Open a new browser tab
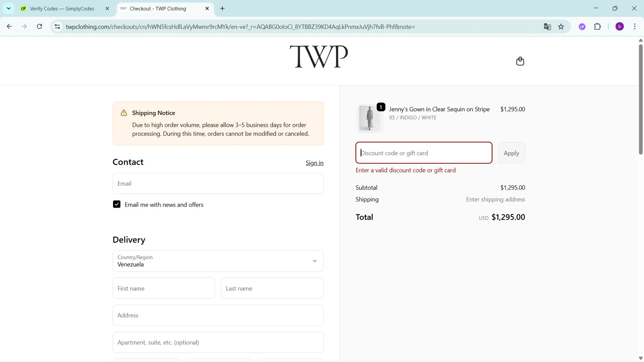 [222, 9]
